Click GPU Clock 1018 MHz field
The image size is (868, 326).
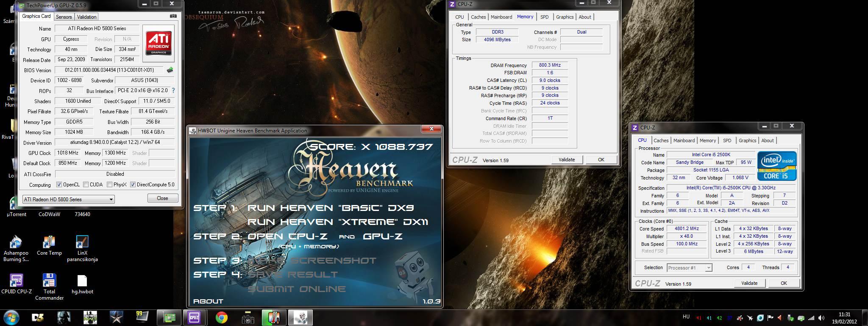point(68,153)
